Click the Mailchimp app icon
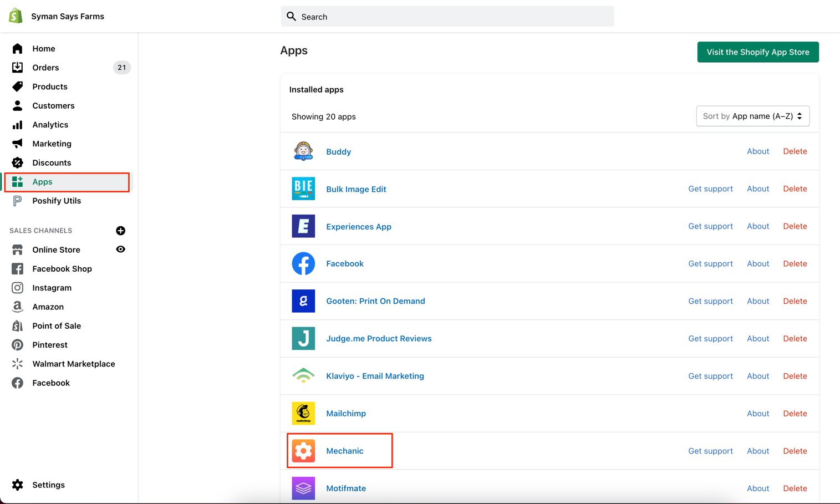Screen dimensions: 840x504 (x=303, y=414)
